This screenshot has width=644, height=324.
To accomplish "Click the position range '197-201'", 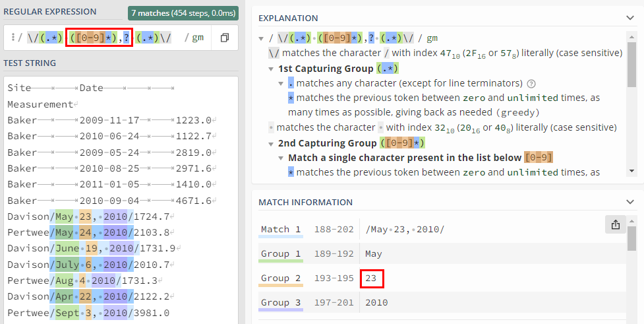I will tap(334, 303).
